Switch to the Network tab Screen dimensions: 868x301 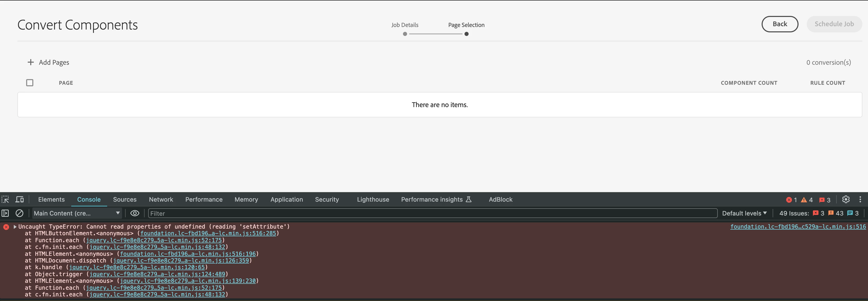coord(161,200)
